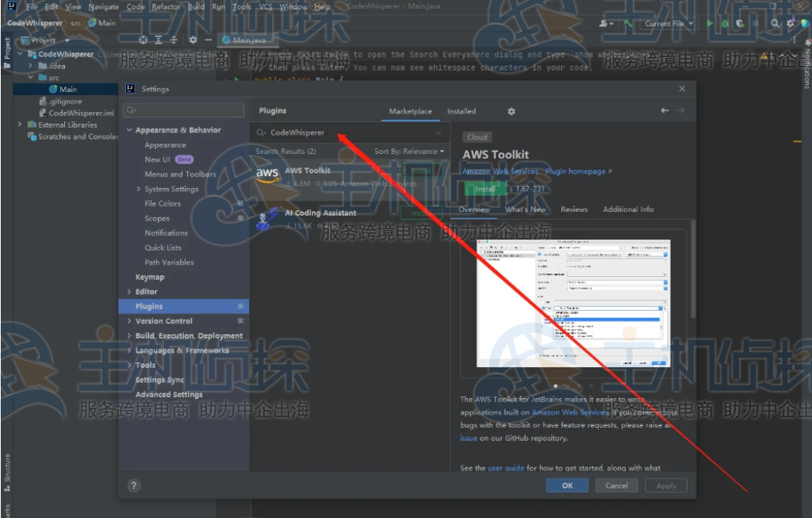812x518 pixels.
Task: Click the AWS Toolkit screenshot thumbnail
Action: tap(573, 303)
